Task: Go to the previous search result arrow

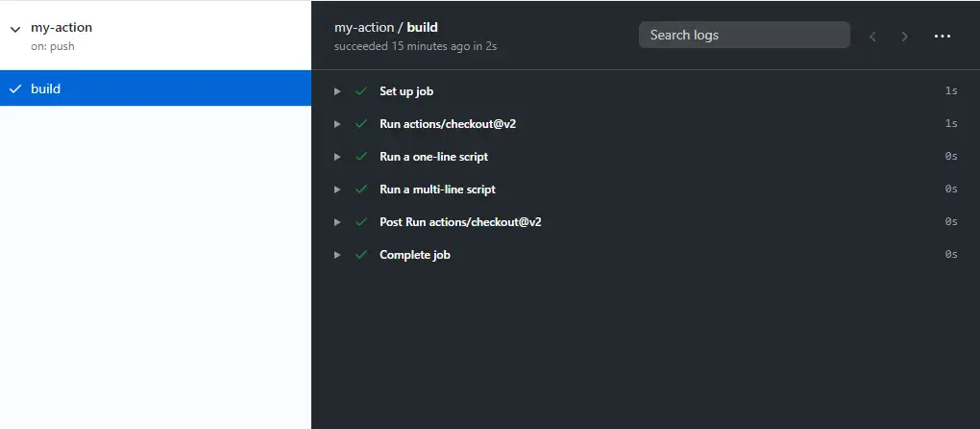Action: [872, 37]
